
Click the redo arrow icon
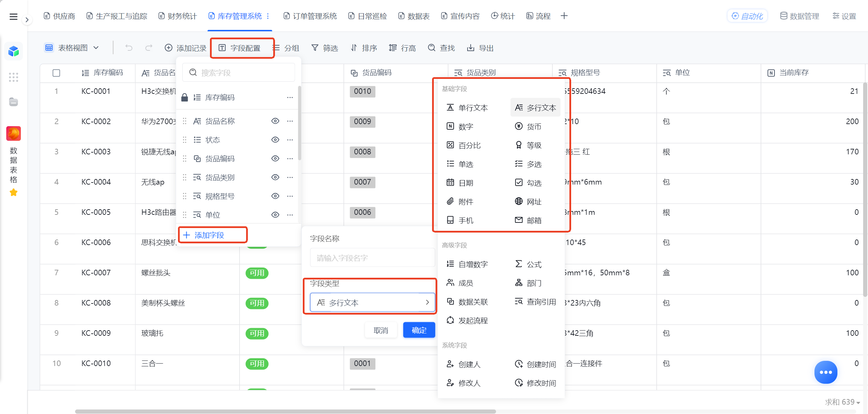pyautogui.click(x=149, y=48)
